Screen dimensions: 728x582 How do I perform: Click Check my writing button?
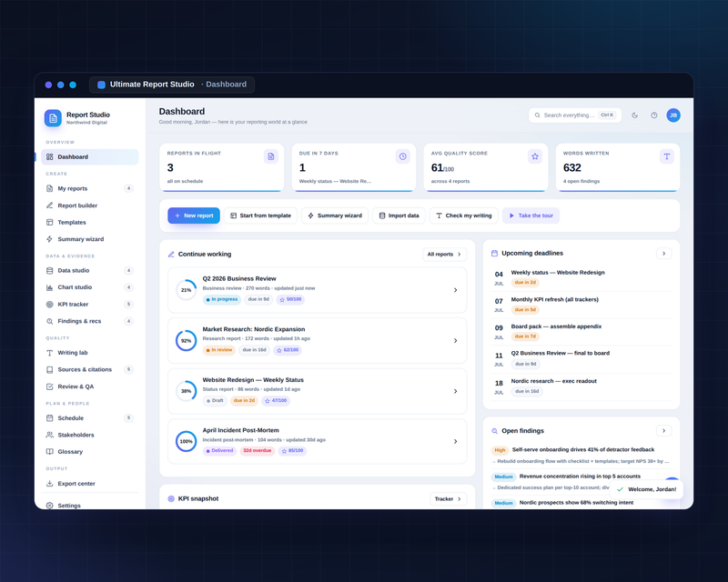coord(463,216)
